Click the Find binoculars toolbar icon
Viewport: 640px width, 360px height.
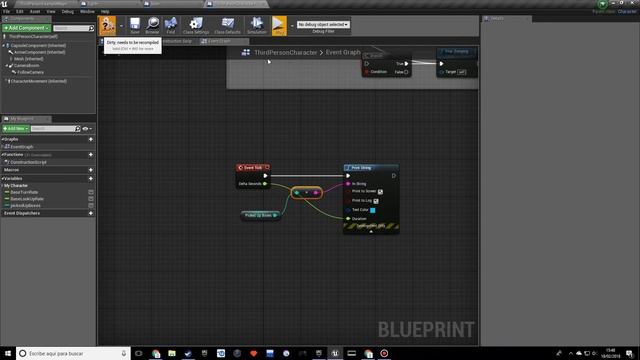171,26
